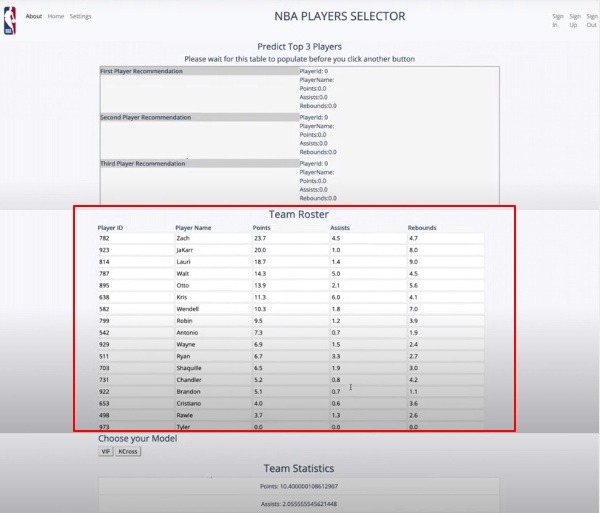Click the points field 6.9

coord(291,345)
